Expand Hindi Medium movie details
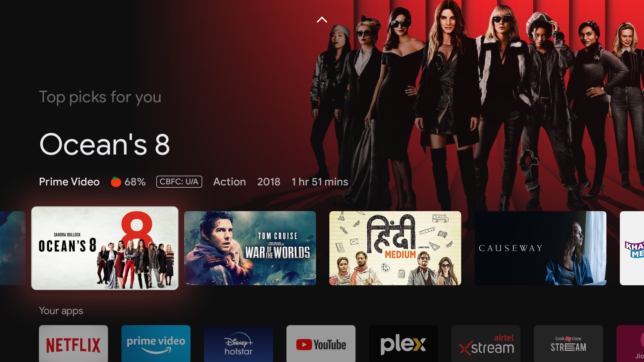Image resolution: width=644 pixels, height=362 pixels. (x=395, y=248)
